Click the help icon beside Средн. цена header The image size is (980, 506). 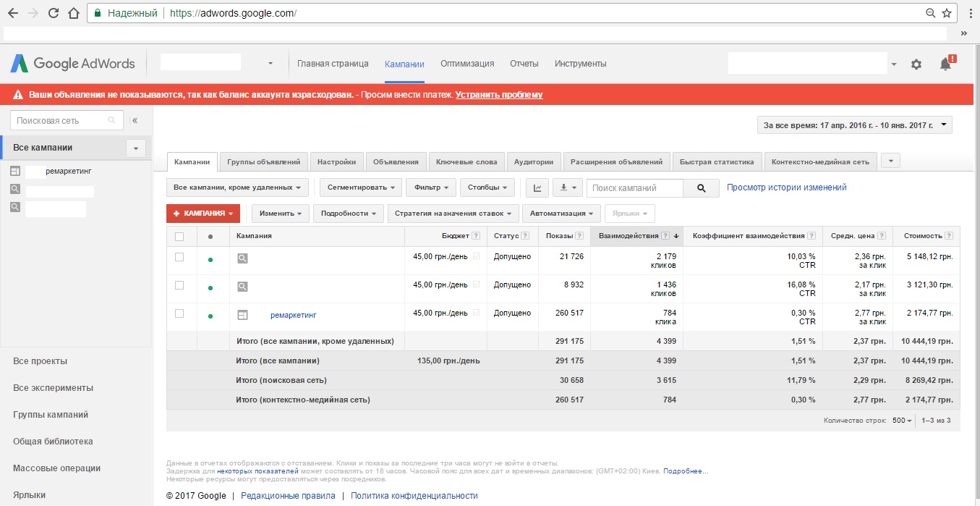tap(882, 236)
